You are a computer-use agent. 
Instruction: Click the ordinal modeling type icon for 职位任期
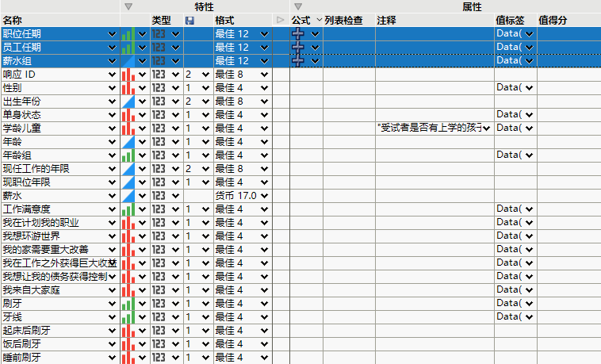click(128, 34)
